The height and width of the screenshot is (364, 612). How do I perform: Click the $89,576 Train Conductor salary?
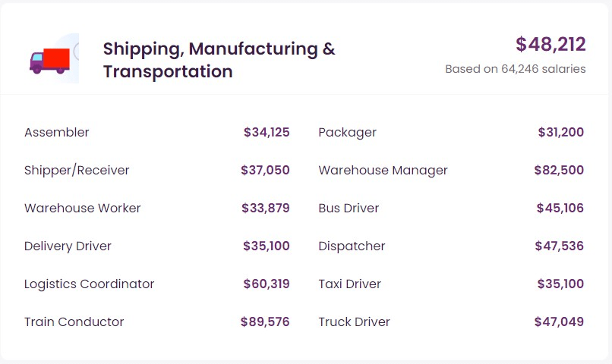click(265, 322)
